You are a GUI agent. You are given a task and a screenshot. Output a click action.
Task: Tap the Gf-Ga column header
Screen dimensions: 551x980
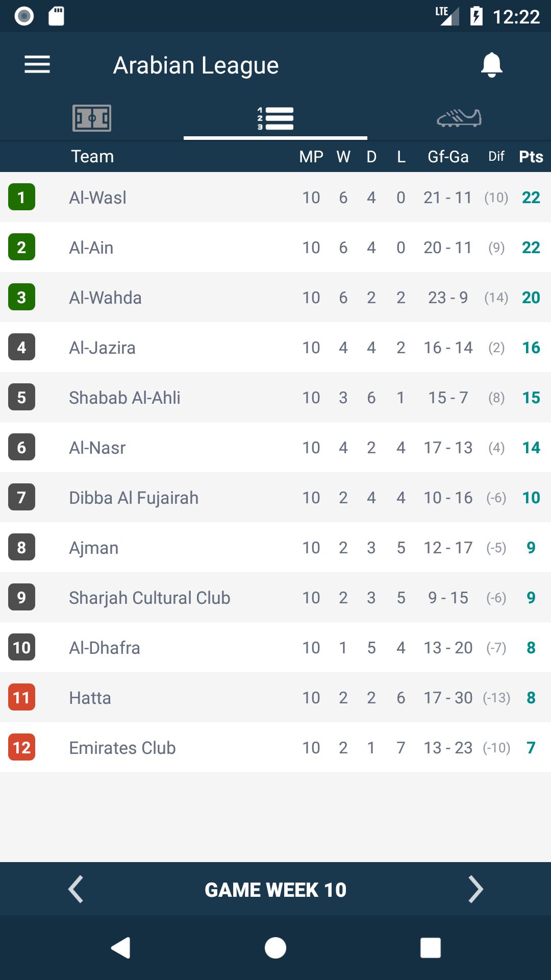click(448, 157)
